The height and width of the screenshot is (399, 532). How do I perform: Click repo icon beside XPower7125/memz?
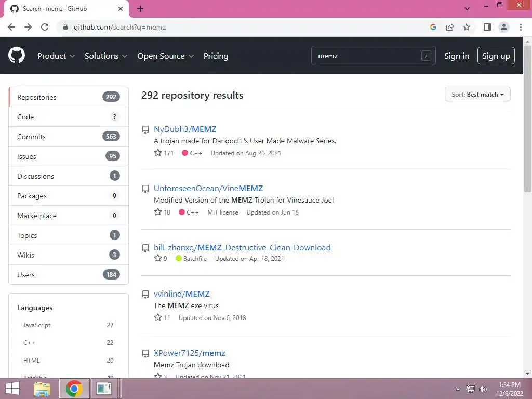(x=145, y=353)
